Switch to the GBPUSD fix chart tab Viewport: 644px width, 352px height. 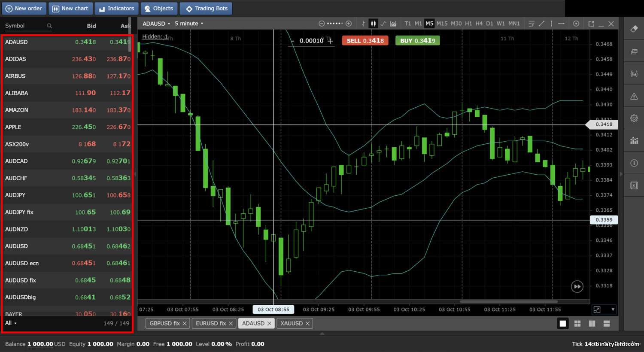tap(168, 323)
